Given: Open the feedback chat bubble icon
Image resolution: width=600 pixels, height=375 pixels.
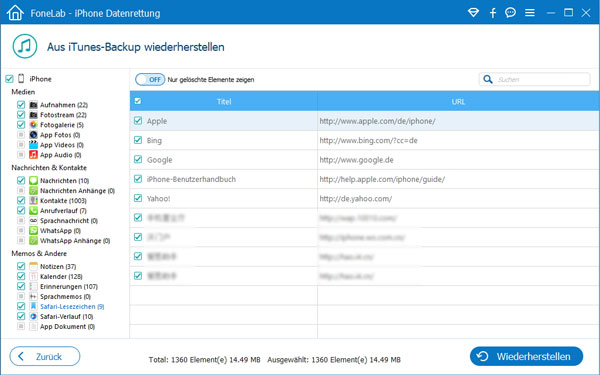Looking at the screenshot, I should (510, 13).
